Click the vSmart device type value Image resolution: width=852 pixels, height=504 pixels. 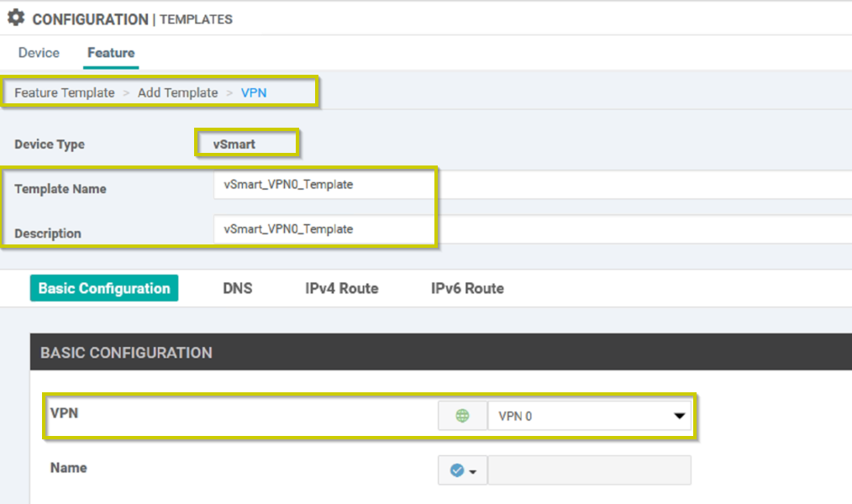[234, 144]
